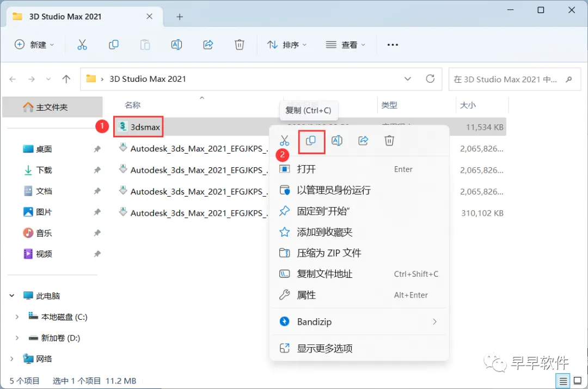Collapse the 此电脑 tree node

click(12, 296)
